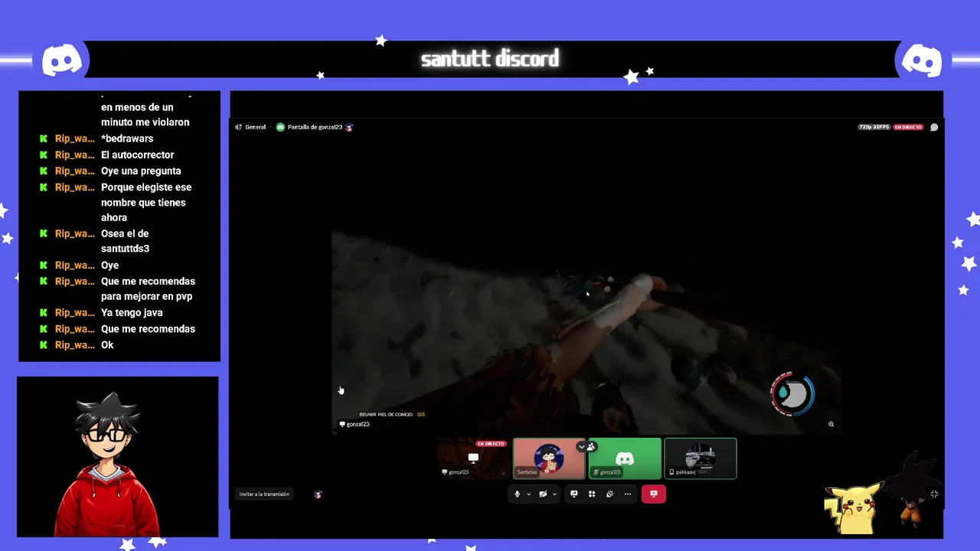The image size is (980, 551).
Task: Click the exit fullscreen icon
Action: pos(934,494)
